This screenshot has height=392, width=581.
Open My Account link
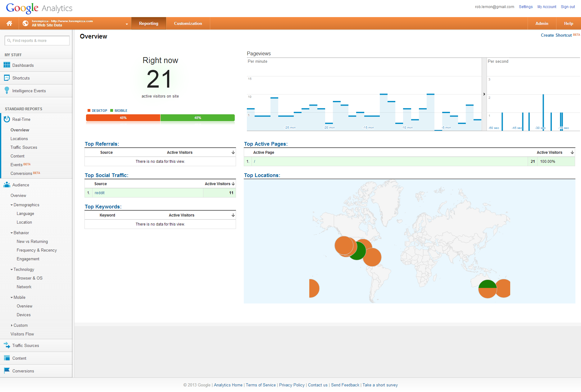(x=547, y=7)
